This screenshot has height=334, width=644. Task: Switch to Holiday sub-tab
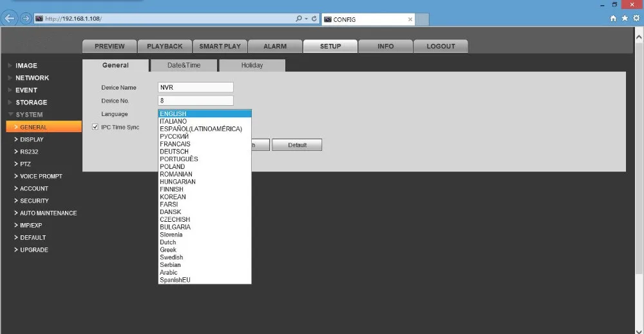pos(252,65)
